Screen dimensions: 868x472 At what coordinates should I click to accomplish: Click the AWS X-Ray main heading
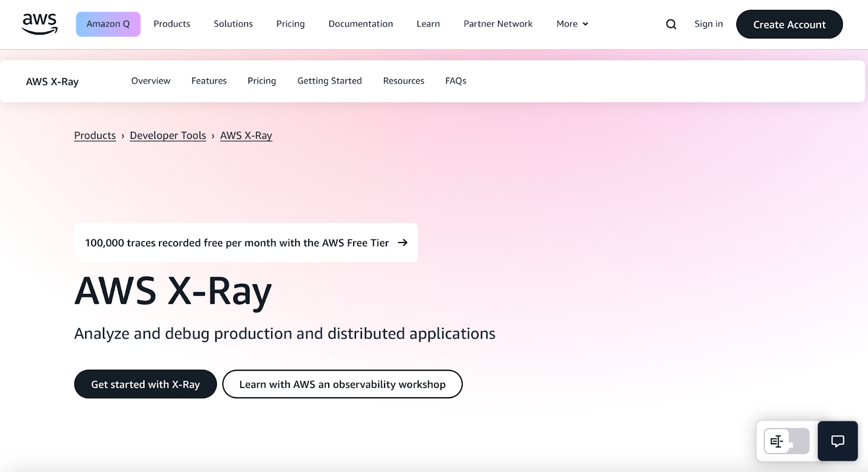(x=173, y=292)
